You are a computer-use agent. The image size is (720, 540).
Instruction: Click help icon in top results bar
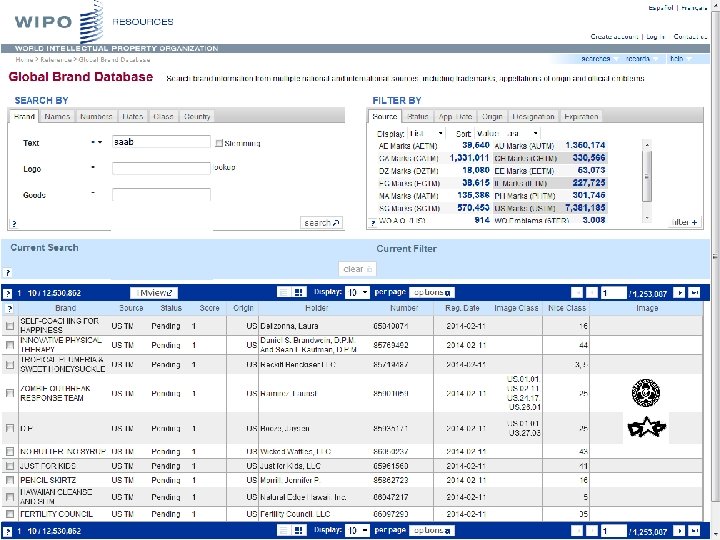point(8,293)
